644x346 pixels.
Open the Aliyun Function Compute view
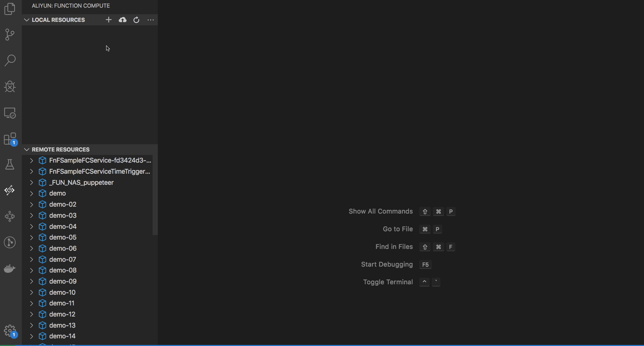(x=10, y=190)
